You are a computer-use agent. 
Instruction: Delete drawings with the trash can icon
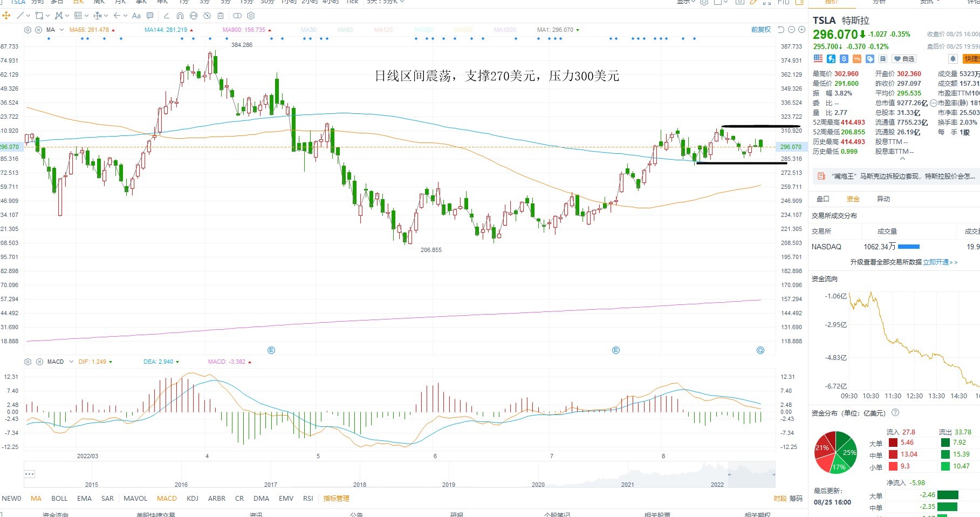tap(221, 16)
